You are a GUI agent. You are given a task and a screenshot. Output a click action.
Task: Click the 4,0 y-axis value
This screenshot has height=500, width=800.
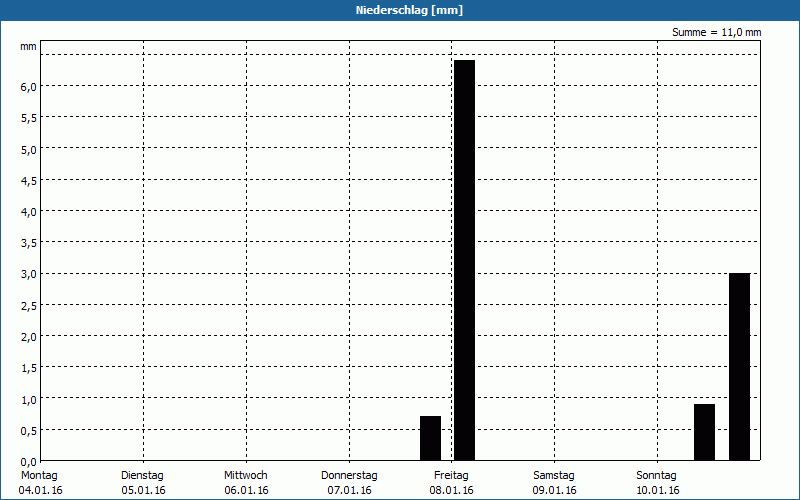29,212
